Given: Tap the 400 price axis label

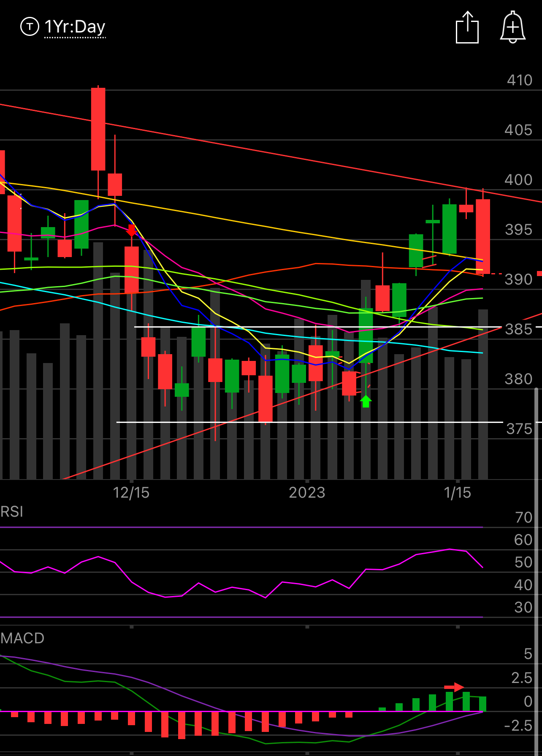Looking at the screenshot, I should (x=519, y=180).
